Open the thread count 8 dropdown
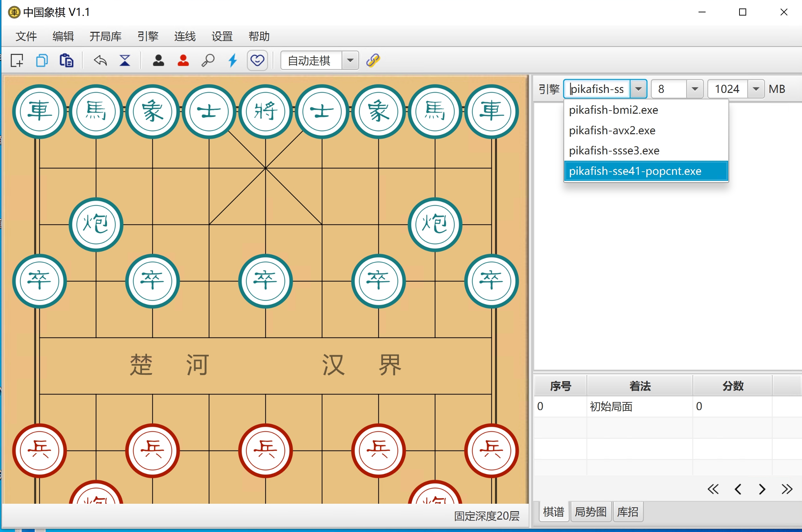 coord(695,89)
